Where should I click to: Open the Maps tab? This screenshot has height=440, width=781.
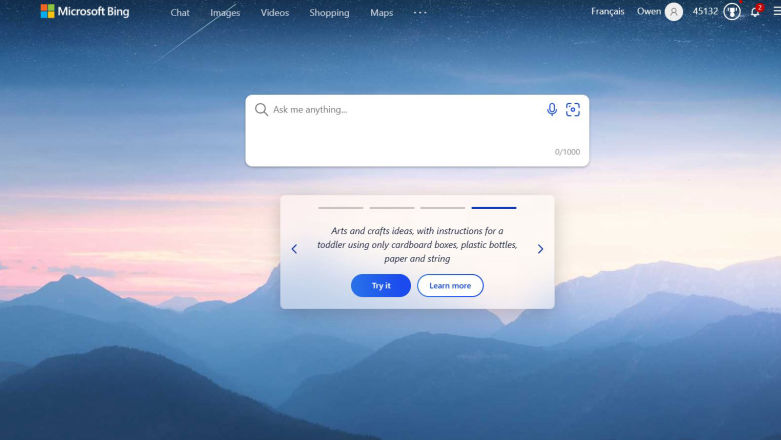(382, 12)
